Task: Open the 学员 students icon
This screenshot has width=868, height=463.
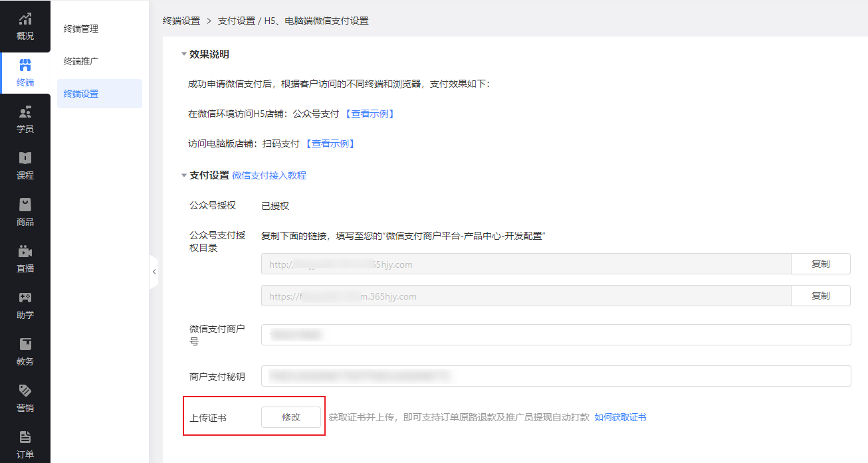Action: pos(25,112)
